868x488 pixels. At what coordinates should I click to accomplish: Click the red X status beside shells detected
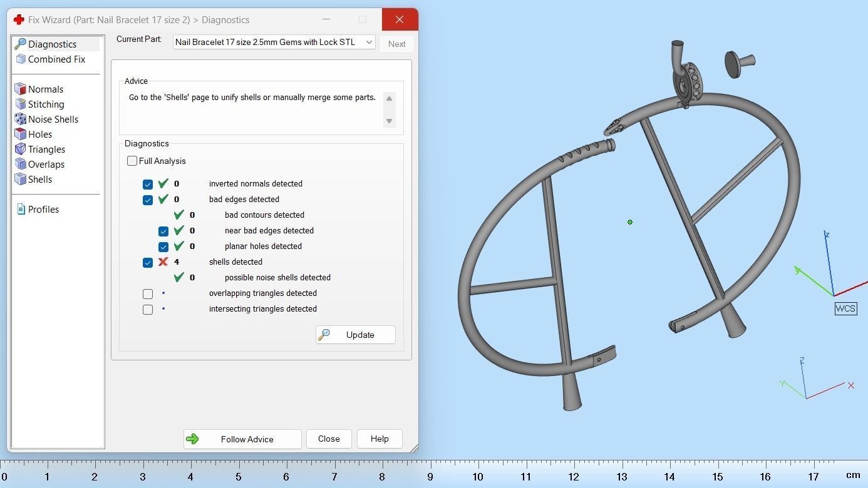163,262
